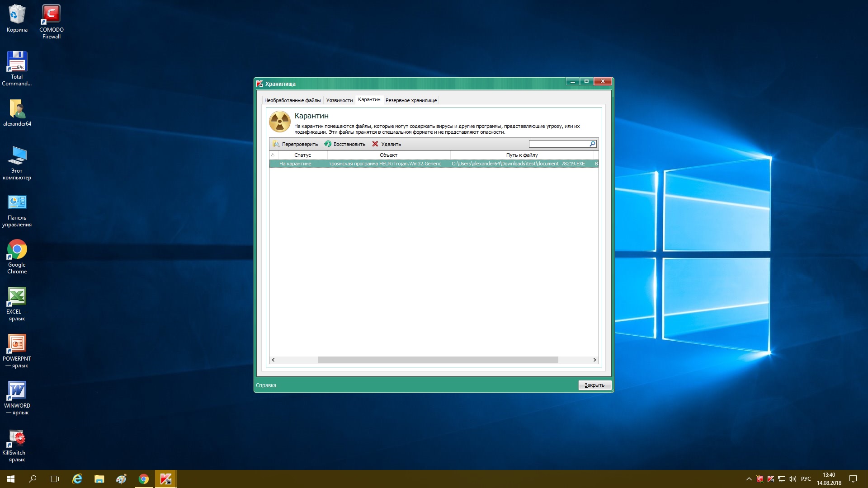
Task: Click the magnifier icon in the search box
Action: point(592,144)
